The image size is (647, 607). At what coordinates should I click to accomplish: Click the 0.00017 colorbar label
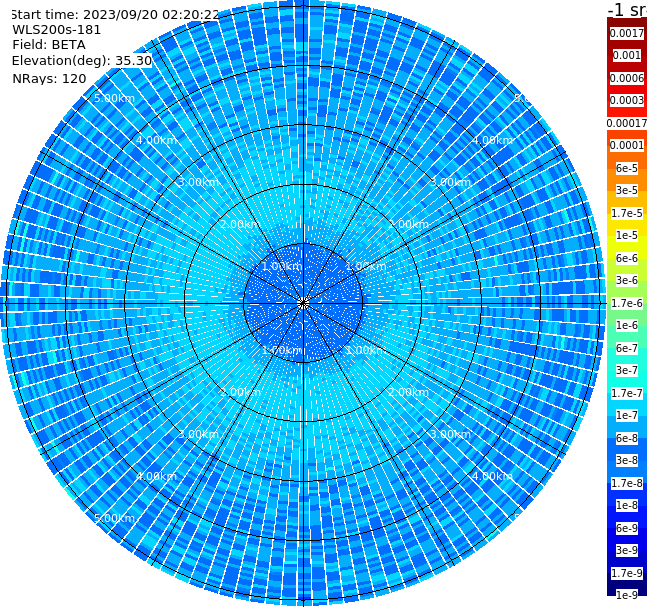(627, 123)
